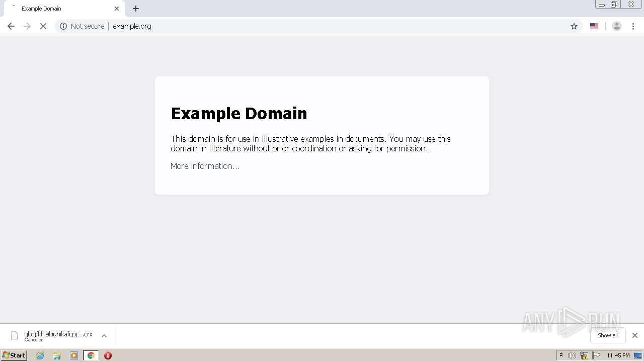Open the Action Center flag icon

click(x=596, y=355)
